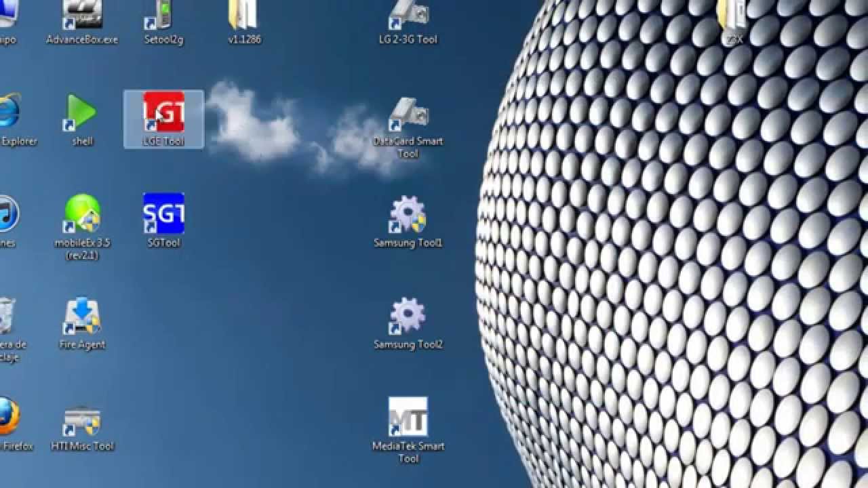Click the "LGE Tool" label text

[x=163, y=141]
